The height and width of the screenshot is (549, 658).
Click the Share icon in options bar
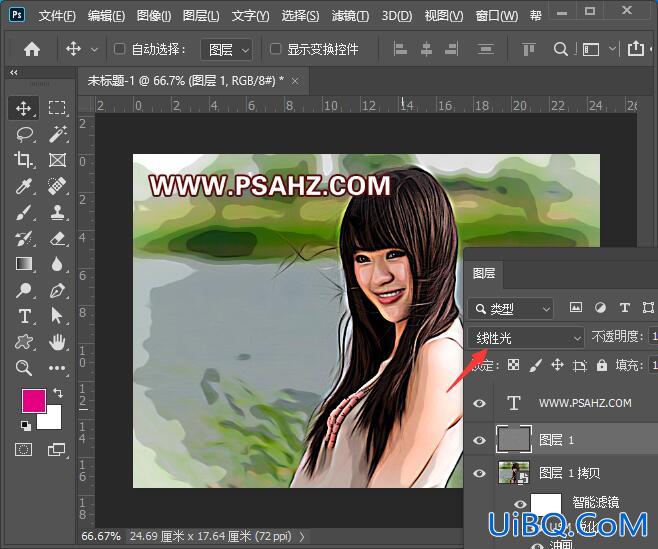[636, 48]
